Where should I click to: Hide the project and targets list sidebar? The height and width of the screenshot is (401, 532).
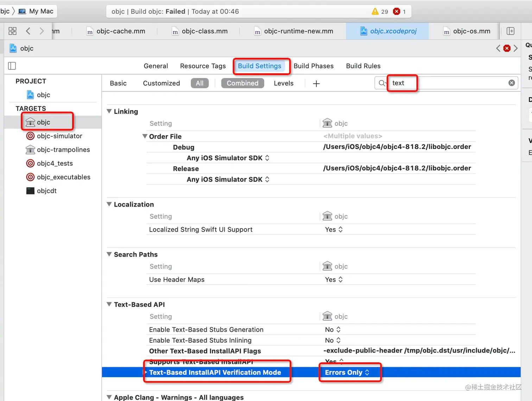pos(12,66)
